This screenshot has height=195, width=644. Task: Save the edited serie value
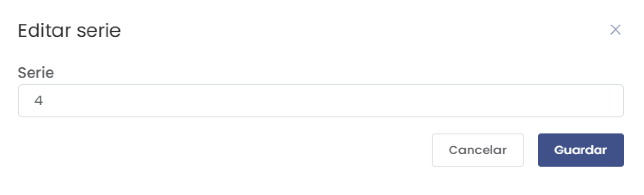(580, 150)
